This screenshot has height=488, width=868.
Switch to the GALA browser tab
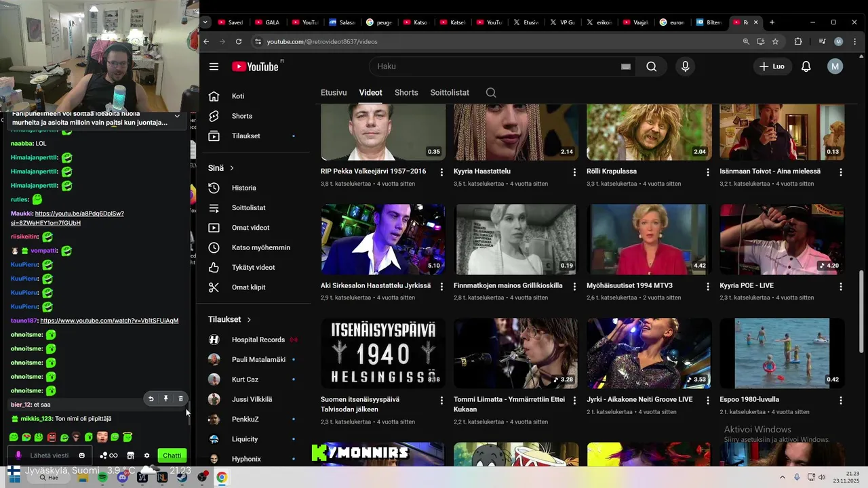267,22
